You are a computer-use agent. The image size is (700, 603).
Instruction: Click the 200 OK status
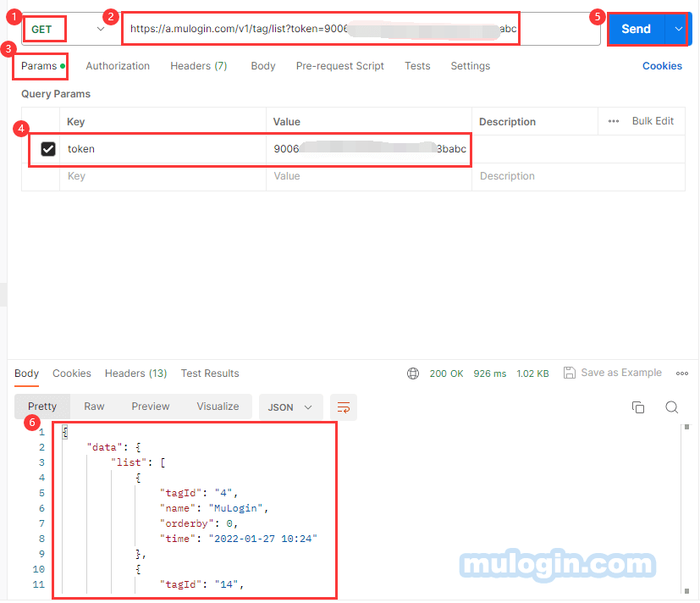click(x=446, y=373)
